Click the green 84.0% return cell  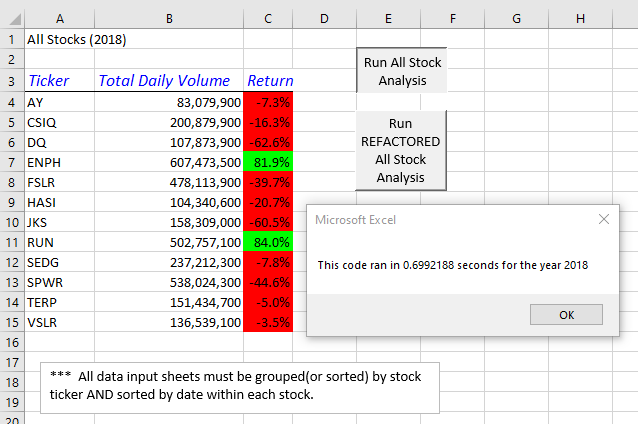point(268,242)
